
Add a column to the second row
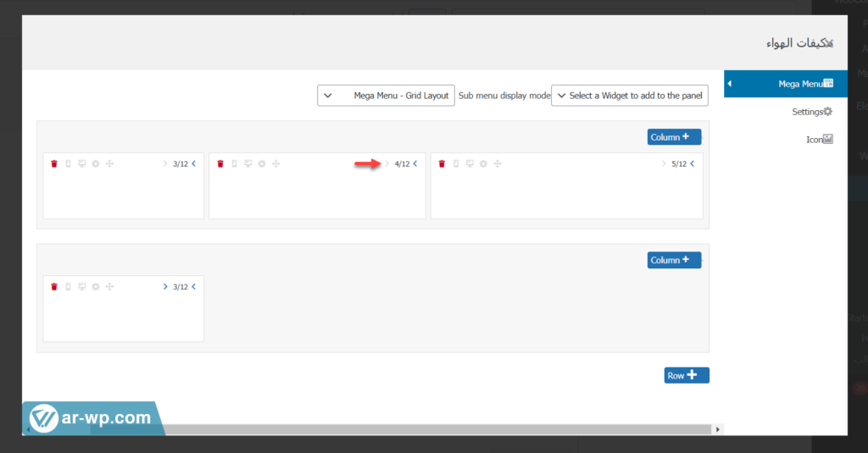point(674,260)
